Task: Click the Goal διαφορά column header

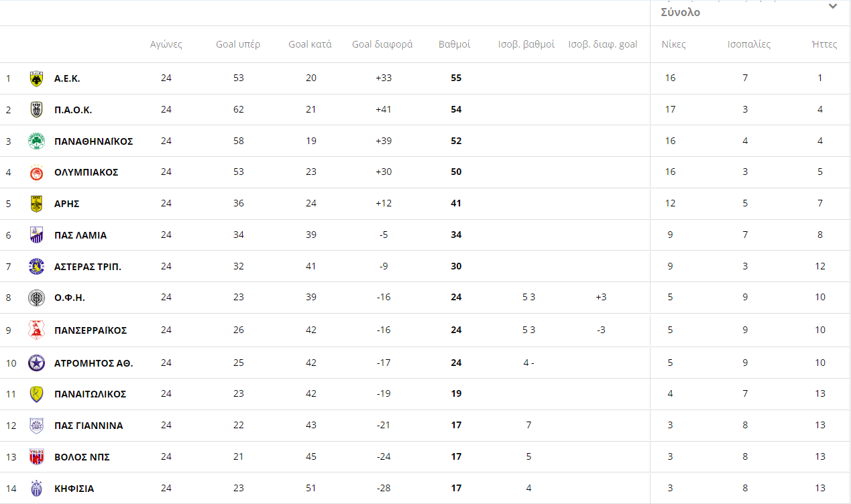Action: 382,44
